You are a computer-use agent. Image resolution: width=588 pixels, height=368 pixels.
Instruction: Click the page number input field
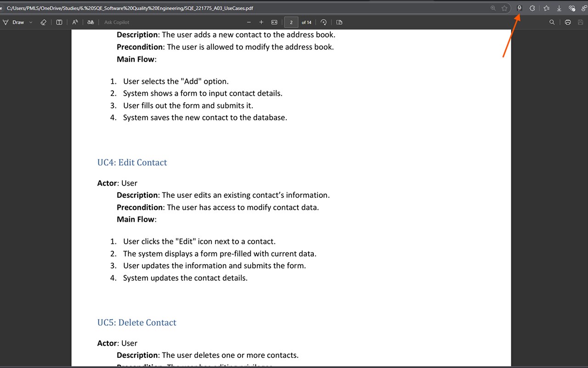coord(291,22)
